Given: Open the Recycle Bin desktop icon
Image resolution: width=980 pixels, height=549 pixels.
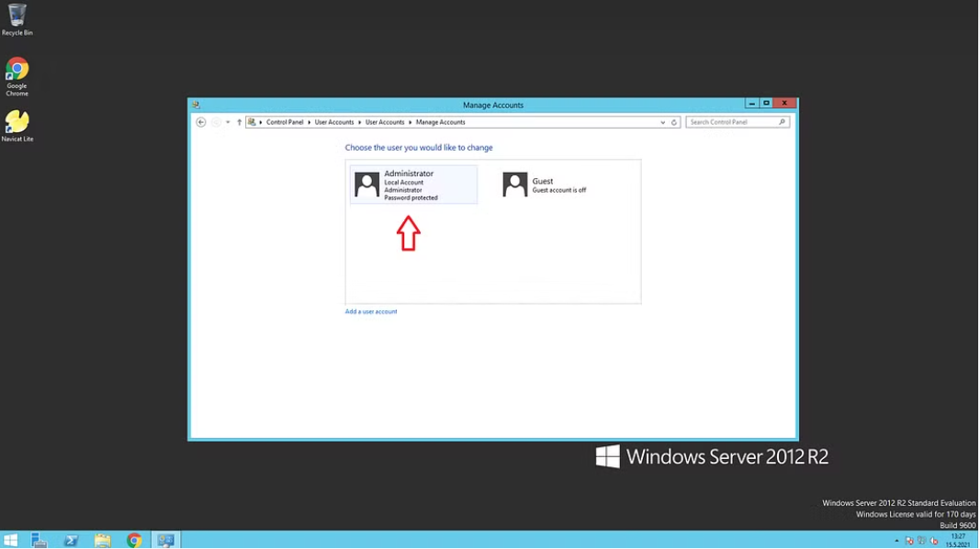Looking at the screenshot, I should (x=17, y=19).
